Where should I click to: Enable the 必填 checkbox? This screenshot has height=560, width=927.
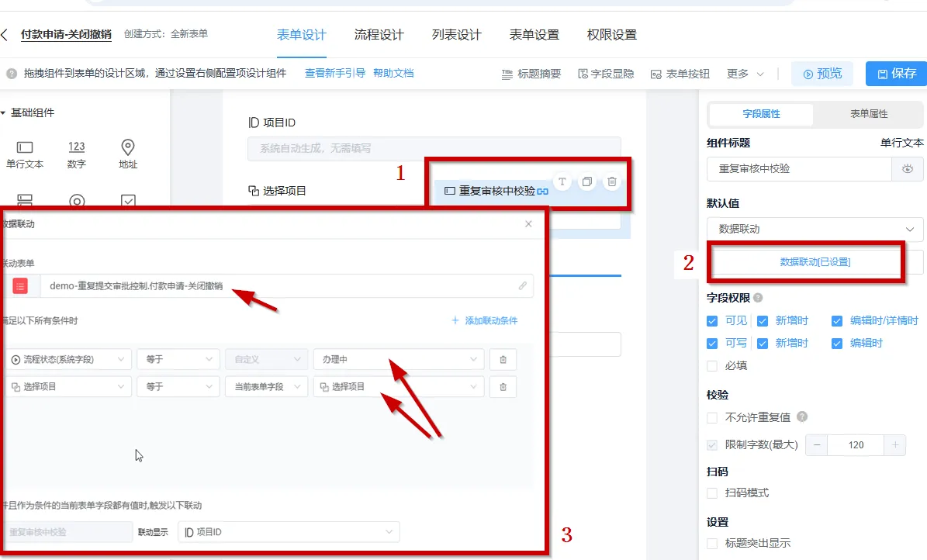click(712, 365)
